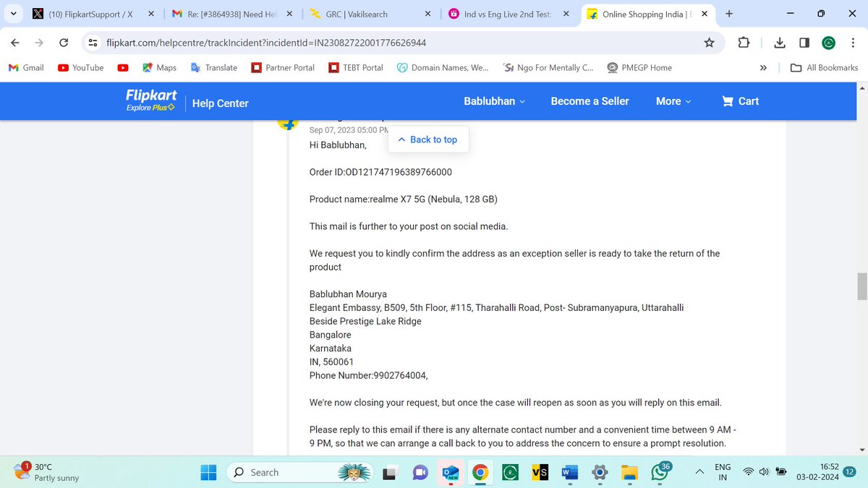Open the Flipkart Cart
Viewport: 868px width, 488px height.
(x=740, y=101)
